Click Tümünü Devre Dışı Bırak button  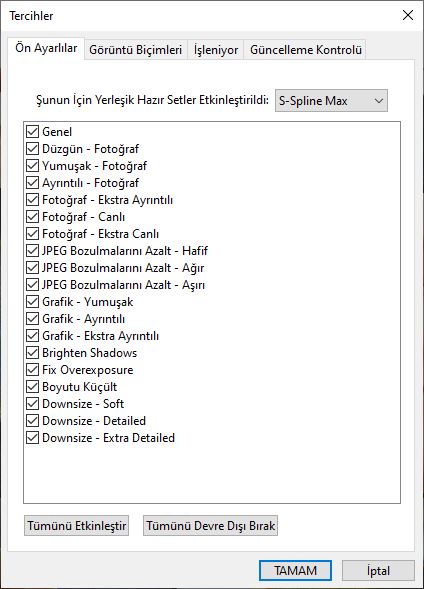pos(210,525)
